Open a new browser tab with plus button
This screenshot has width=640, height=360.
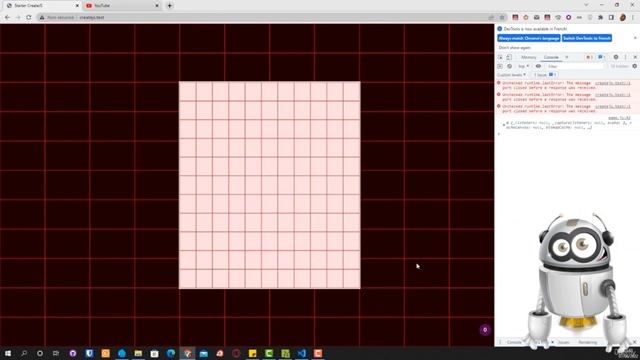click(169, 6)
